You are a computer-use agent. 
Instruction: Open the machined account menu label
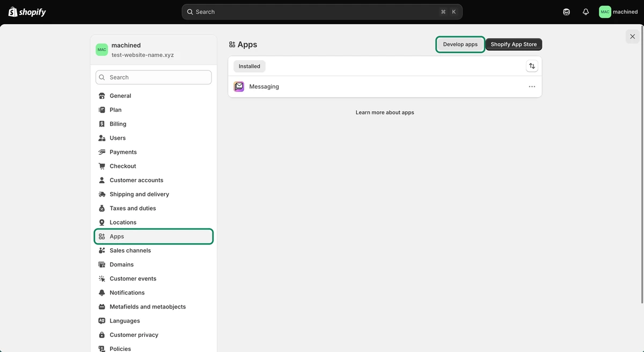point(625,12)
